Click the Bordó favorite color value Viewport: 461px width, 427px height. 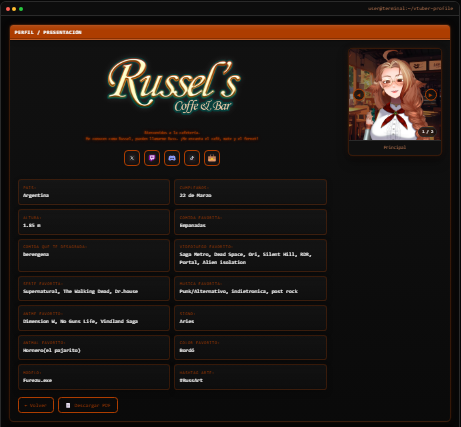click(187, 350)
